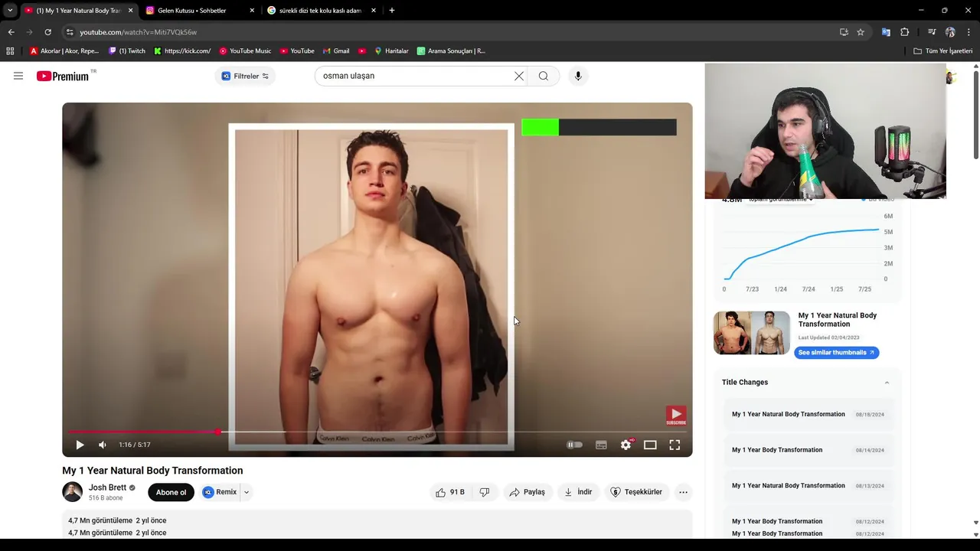Run the search with the magnifier icon
This screenshot has height=551, width=980.
click(544, 76)
